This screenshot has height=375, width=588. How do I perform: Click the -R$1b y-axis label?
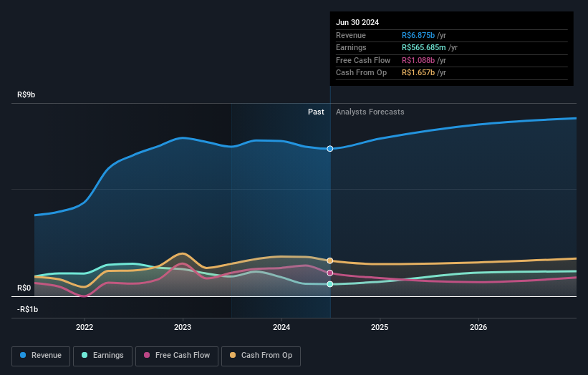(x=27, y=309)
